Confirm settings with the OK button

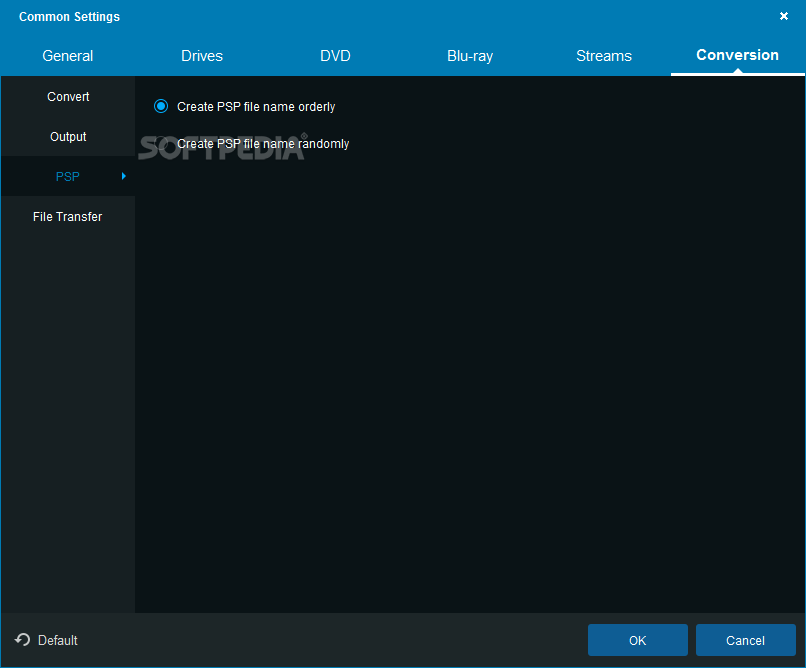(637, 640)
